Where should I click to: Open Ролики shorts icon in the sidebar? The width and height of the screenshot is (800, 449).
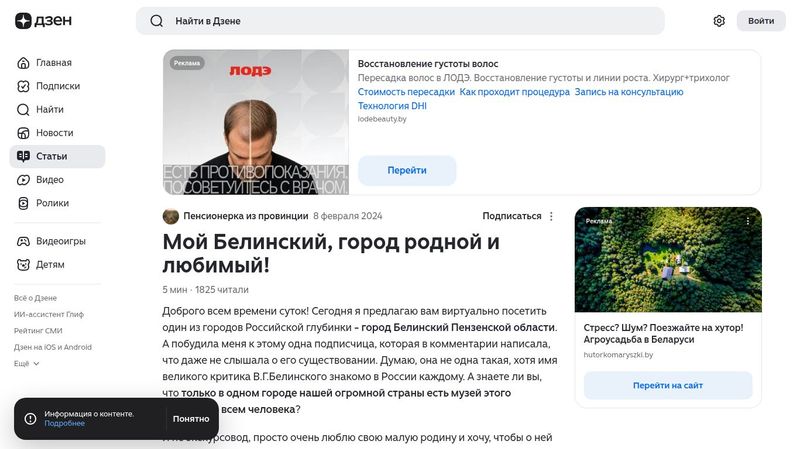[23, 203]
